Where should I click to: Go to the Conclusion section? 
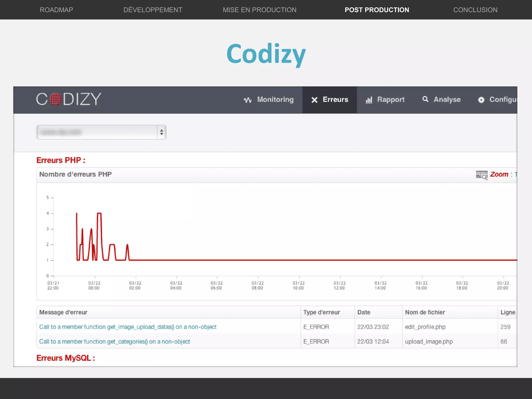pyautogui.click(x=475, y=10)
